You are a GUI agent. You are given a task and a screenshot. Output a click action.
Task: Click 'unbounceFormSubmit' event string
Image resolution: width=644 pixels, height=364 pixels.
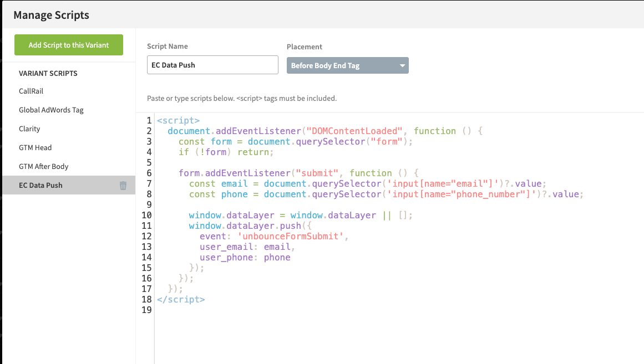click(x=290, y=237)
